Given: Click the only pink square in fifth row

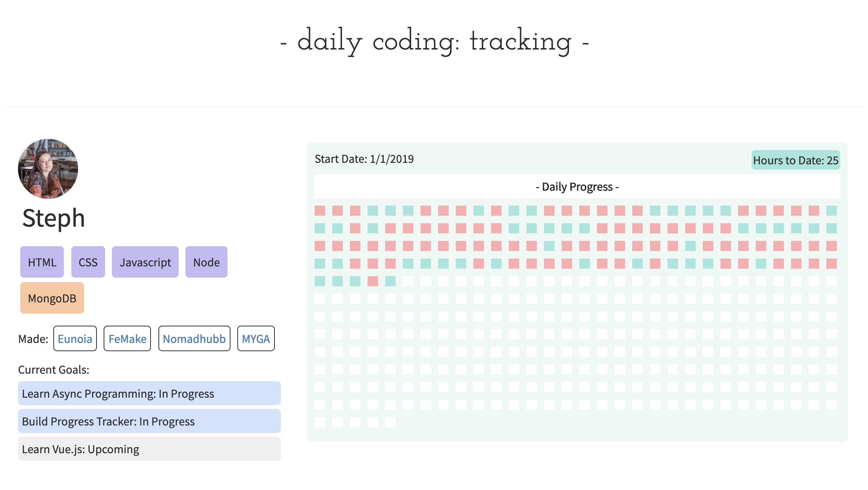Looking at the screenshot, I should (x=373, y=281).
